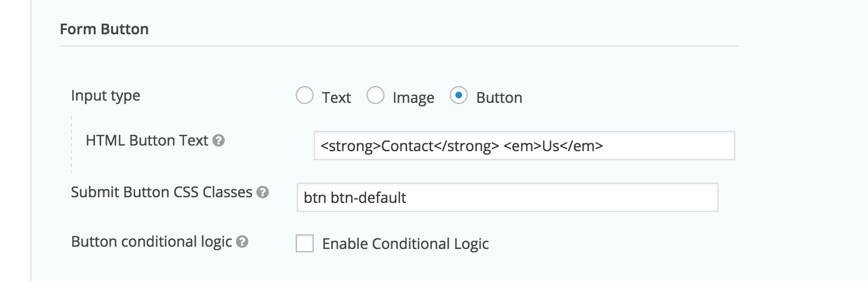868x281 pixels.
Task: Focus the HTML Button Text input field
Action: tap(524, 146)
